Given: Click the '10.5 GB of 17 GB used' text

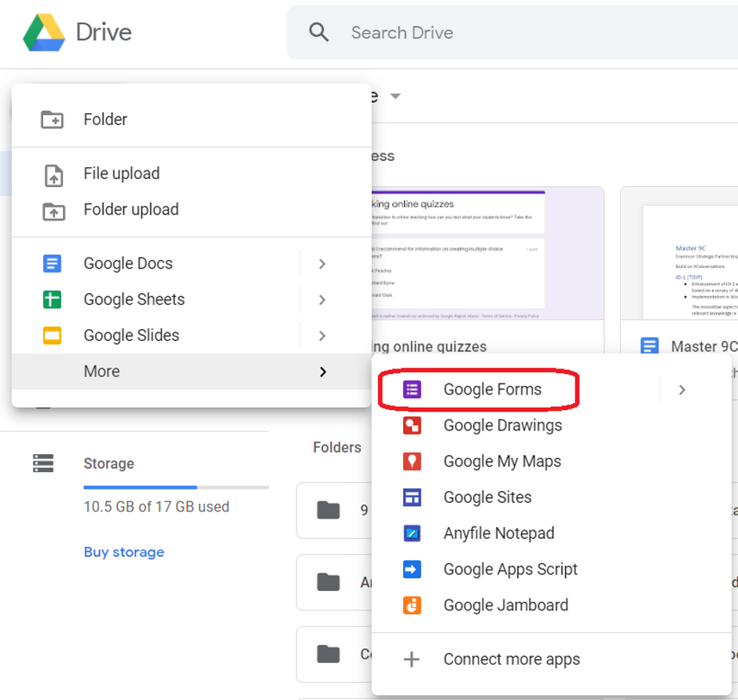Looking at the screenshot, I should tap(156, 507).
